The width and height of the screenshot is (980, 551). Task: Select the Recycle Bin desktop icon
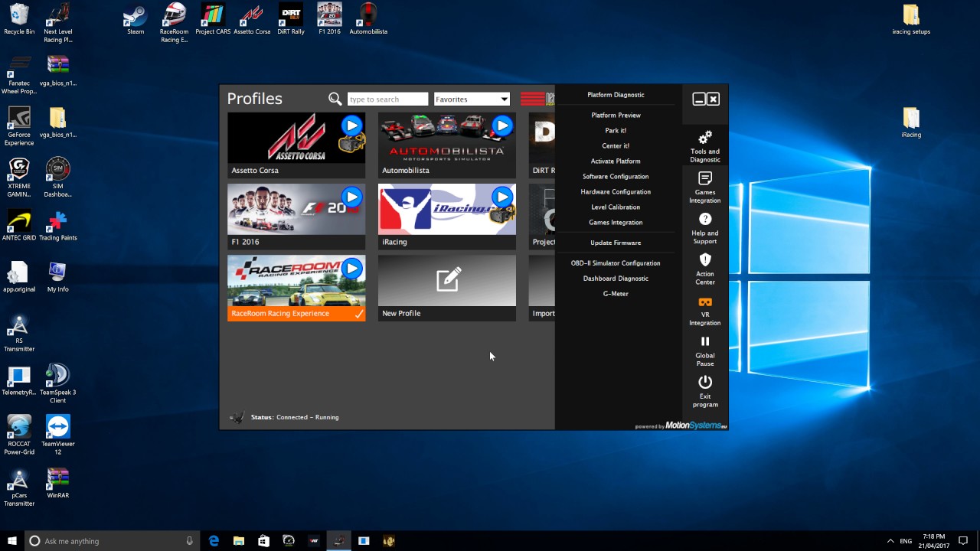pyautogui.click(x=19, y=19)
